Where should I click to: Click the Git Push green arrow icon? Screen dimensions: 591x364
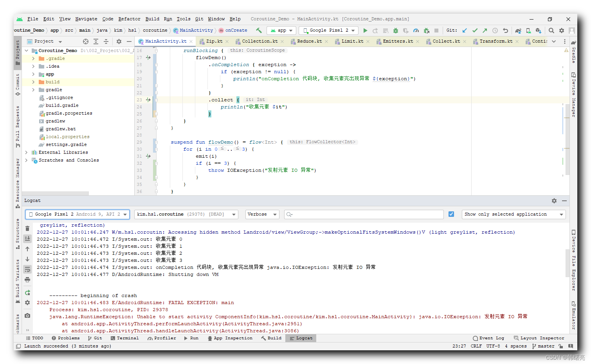pyautogui.click(x=485, y=31)
